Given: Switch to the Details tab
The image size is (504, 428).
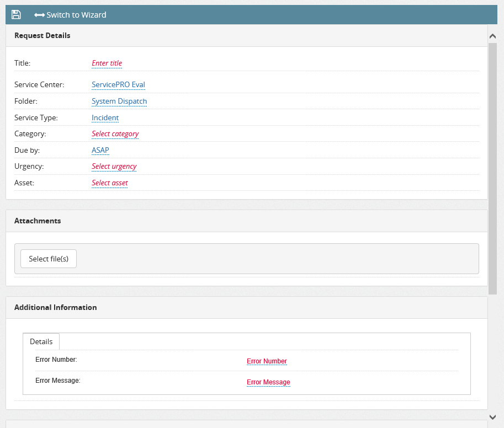Looking at the screenshot, I should [x=41, y=341].
